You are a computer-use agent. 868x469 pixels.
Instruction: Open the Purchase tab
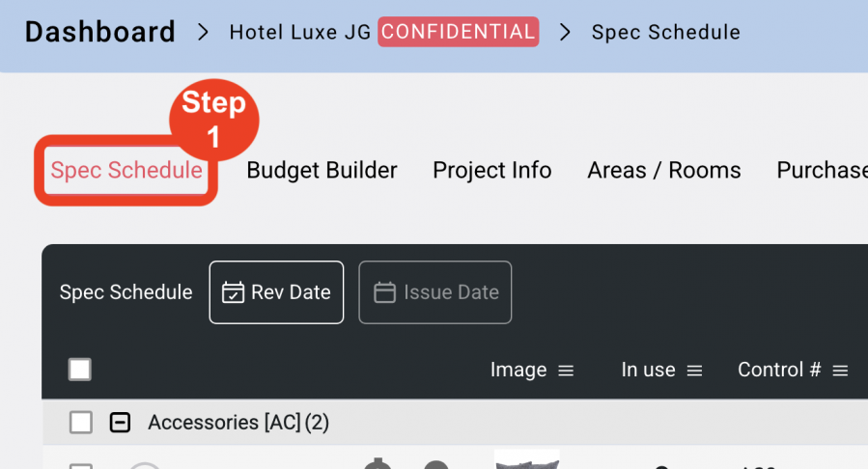[x=822, y=171]
